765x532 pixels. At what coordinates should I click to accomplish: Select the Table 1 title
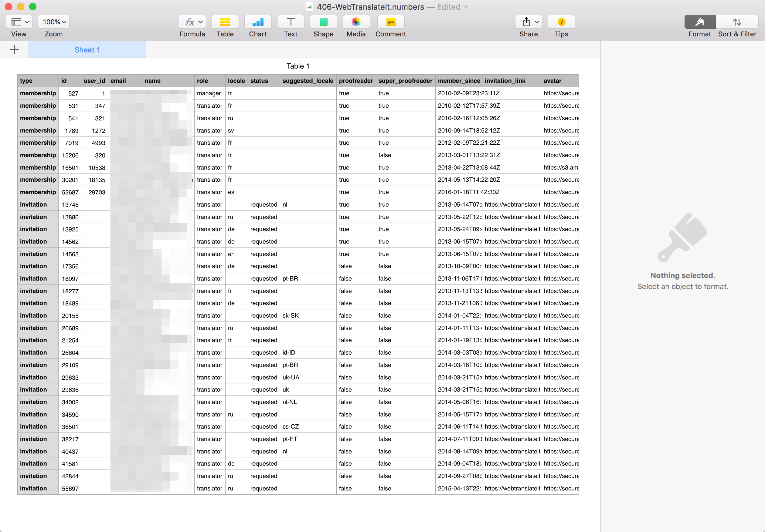pyautogui.click(x=297, y=66)
